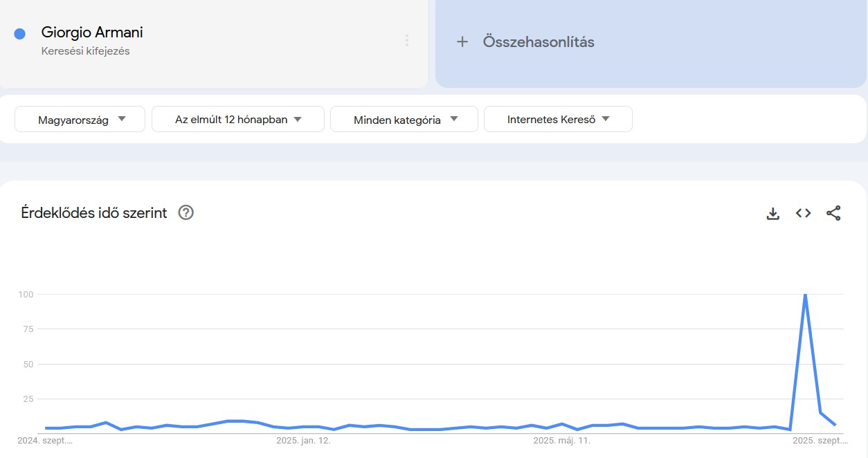The width and height of the screenshot is (868, 458).
Task: Open the Magyarország region dropdown
Action: [79, 118]
